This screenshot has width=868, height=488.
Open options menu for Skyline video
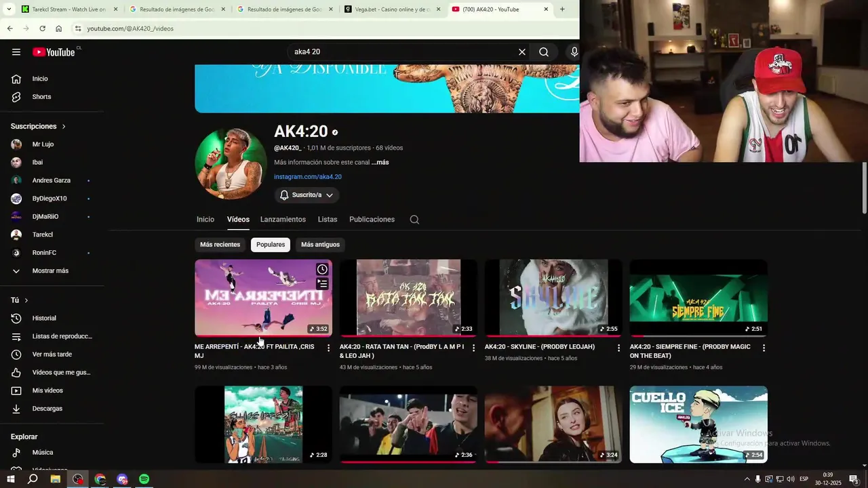click(x=618, y=348)
